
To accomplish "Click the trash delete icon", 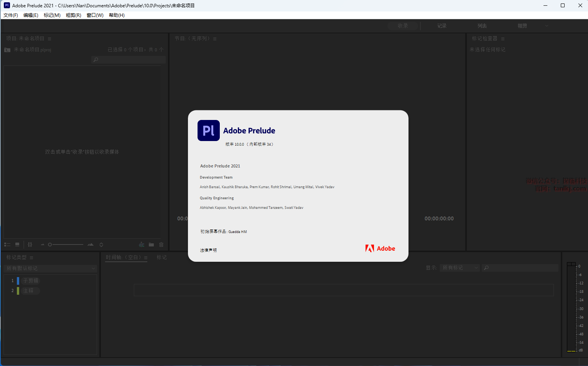I will point(161,245).
